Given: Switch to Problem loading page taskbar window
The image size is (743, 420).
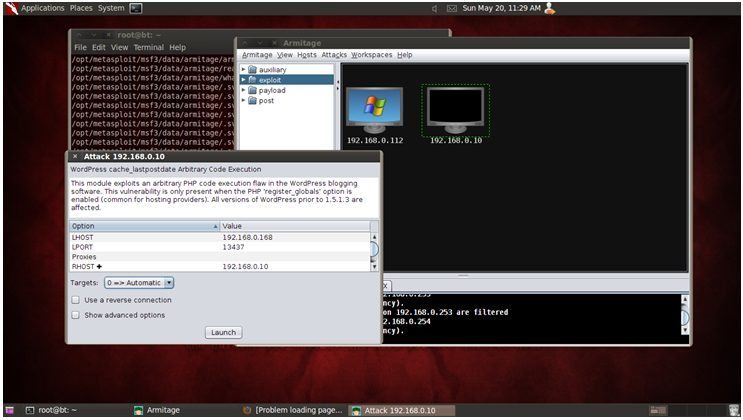Looking at the screenshot, I should [x=292, y=411].
